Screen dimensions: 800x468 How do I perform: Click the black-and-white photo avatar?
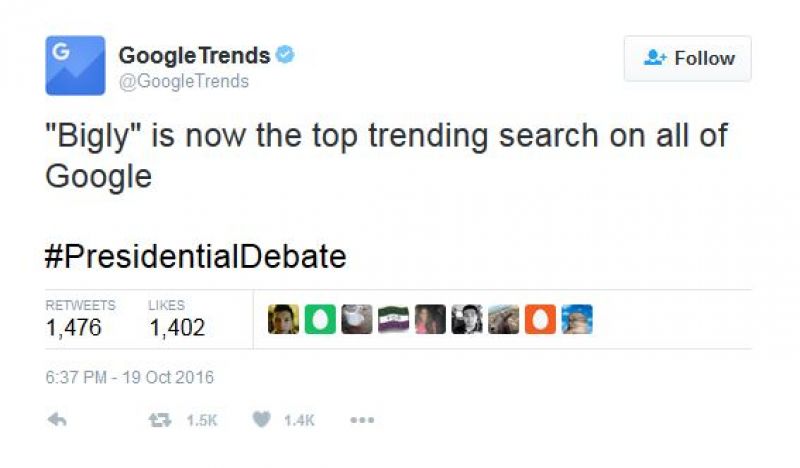click(467, 320)
